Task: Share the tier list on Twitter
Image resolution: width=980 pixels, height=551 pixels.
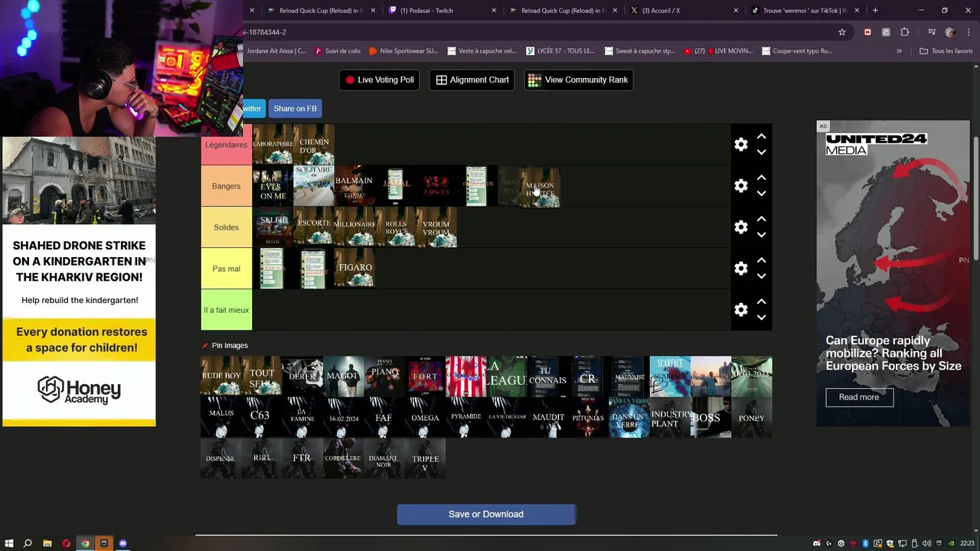Action: pyautogui.click(x=253, y=109)
